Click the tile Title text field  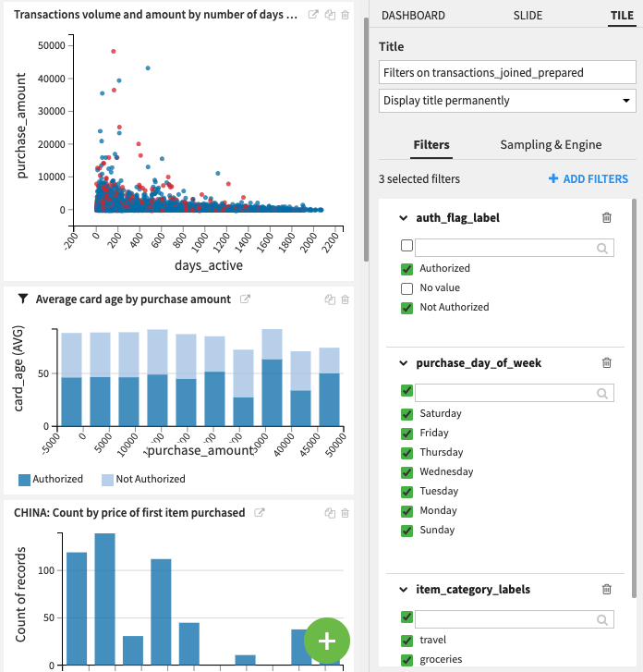[x=507, y=72]
